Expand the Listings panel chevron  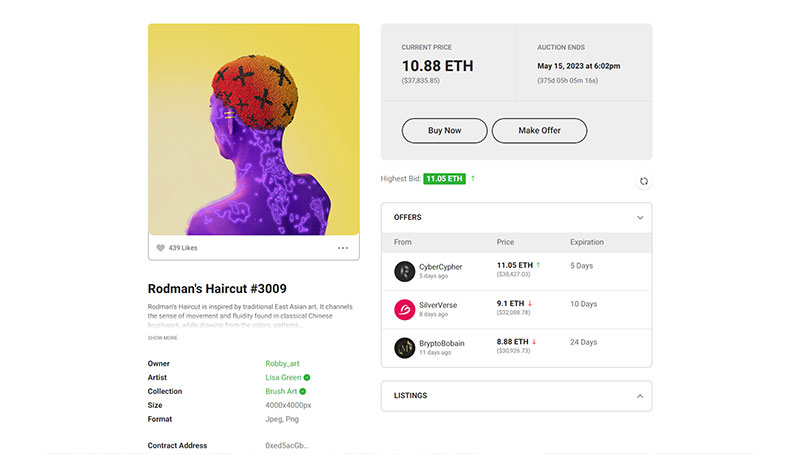pyautogui.click(x=640, y=396)
